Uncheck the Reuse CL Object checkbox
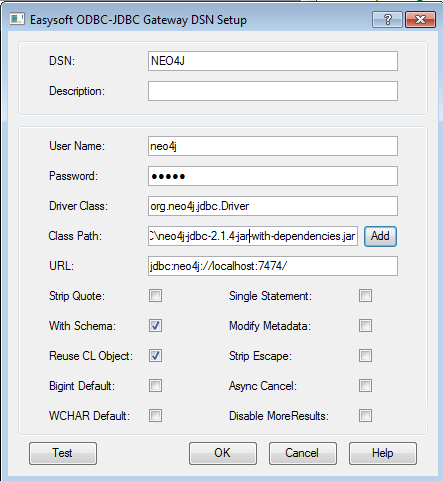Viewport: 443px width, 481px height. point(155,356)
